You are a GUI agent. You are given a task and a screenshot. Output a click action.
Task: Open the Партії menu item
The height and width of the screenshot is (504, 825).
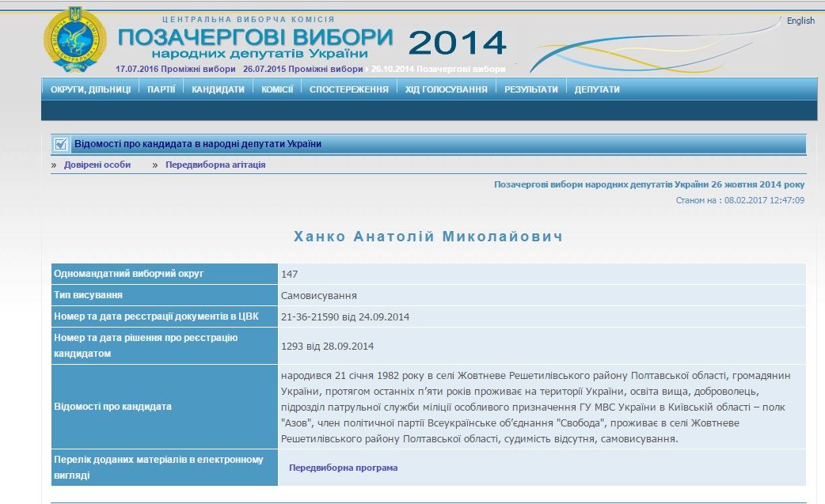[162, 89]
